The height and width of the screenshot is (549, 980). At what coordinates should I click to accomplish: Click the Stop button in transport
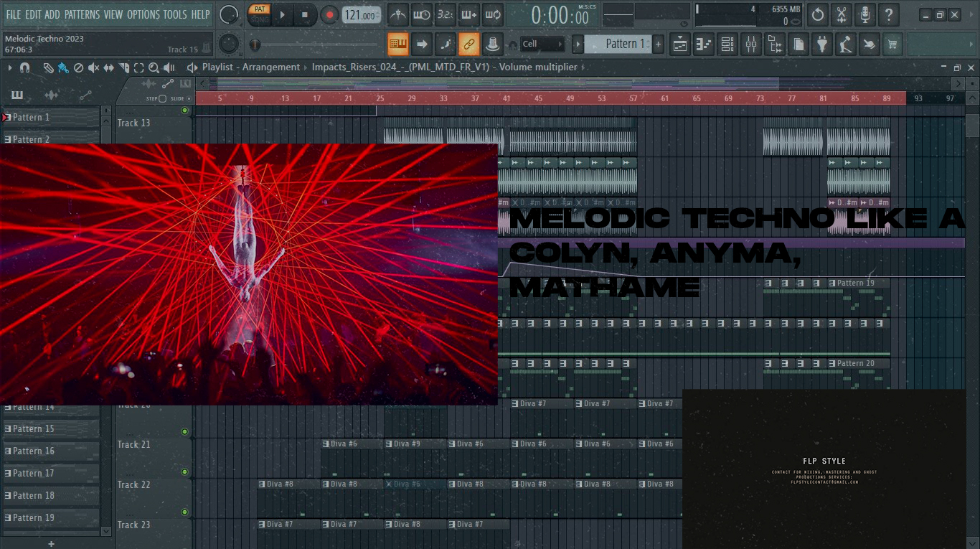click(x=305, y=14)
